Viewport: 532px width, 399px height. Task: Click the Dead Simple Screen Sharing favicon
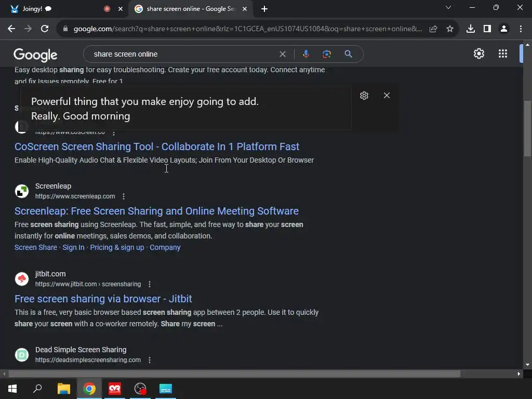pos(22,355)
